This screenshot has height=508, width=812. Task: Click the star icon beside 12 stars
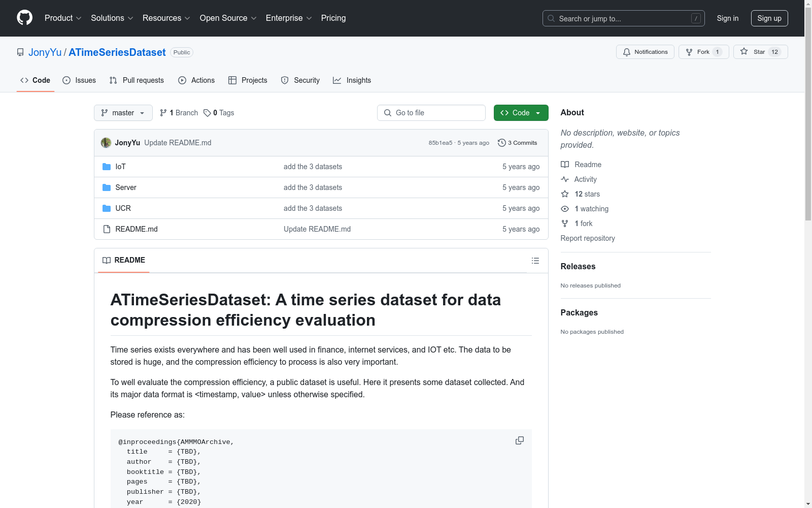click(565, 194)
